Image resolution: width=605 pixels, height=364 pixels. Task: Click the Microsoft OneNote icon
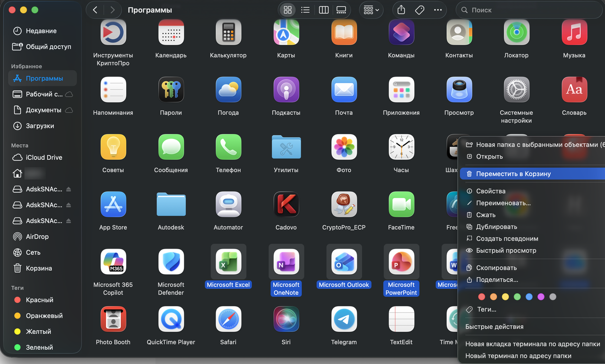coord(286,261)
